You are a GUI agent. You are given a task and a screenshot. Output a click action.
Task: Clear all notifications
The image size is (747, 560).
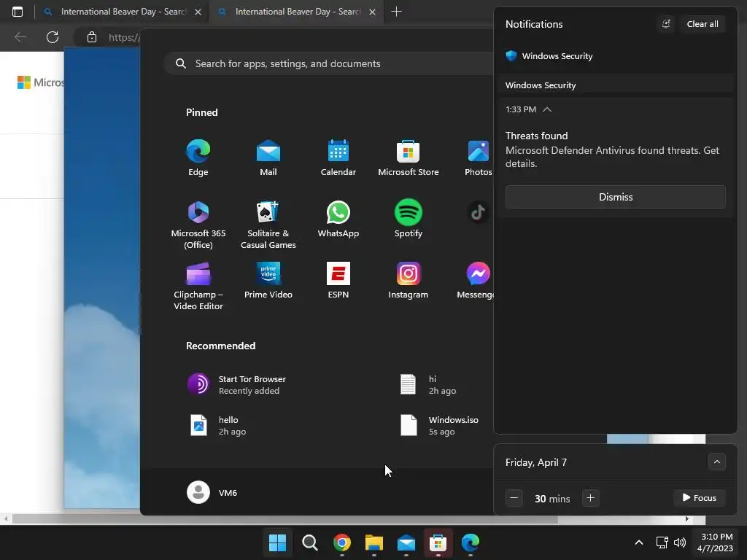pos(703,24)
